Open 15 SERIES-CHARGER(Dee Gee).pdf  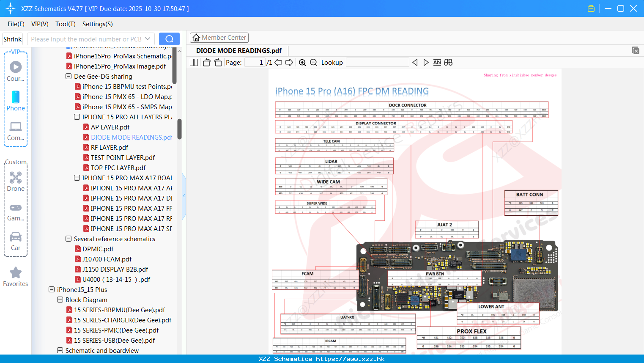click(123, 320)
